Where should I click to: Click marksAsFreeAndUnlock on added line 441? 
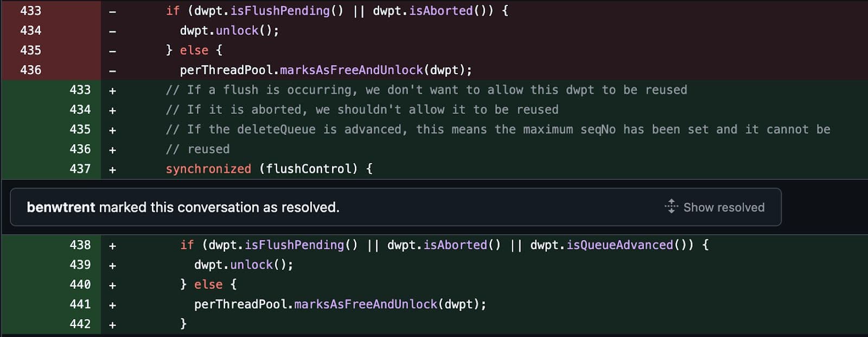[x=365, y=304]
